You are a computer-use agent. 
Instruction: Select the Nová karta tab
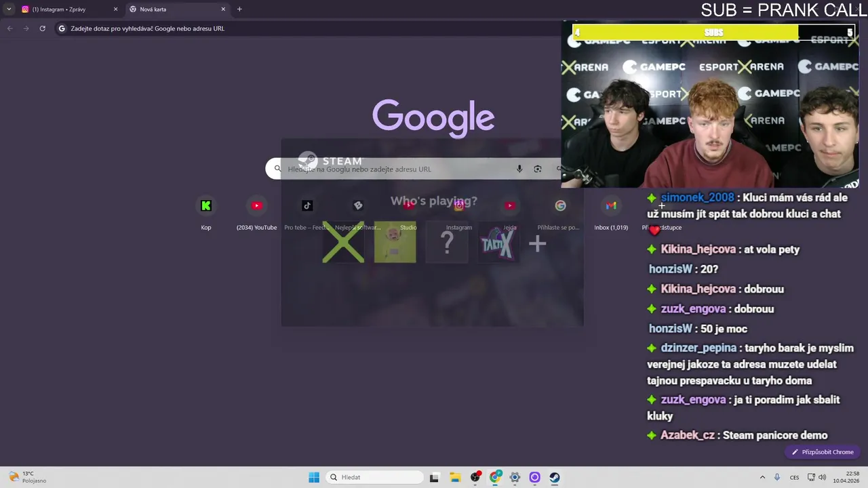pyautogui.click(x=176, y=9)
